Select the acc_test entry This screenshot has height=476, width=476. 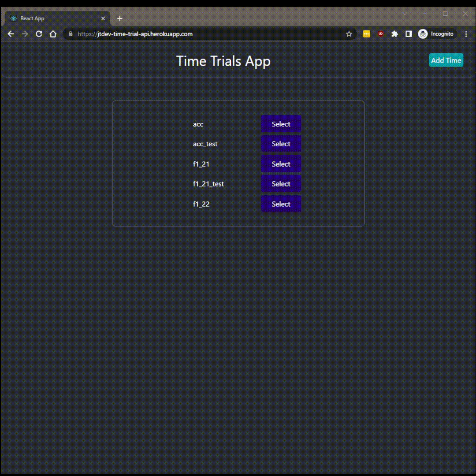tap(281, 144)
